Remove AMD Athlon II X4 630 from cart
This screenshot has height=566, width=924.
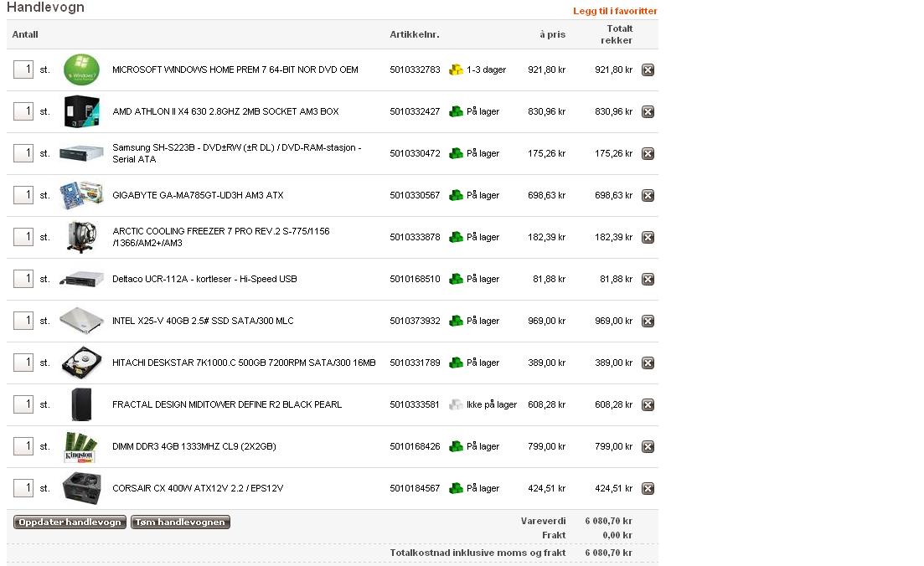click(x=648, y=111)
